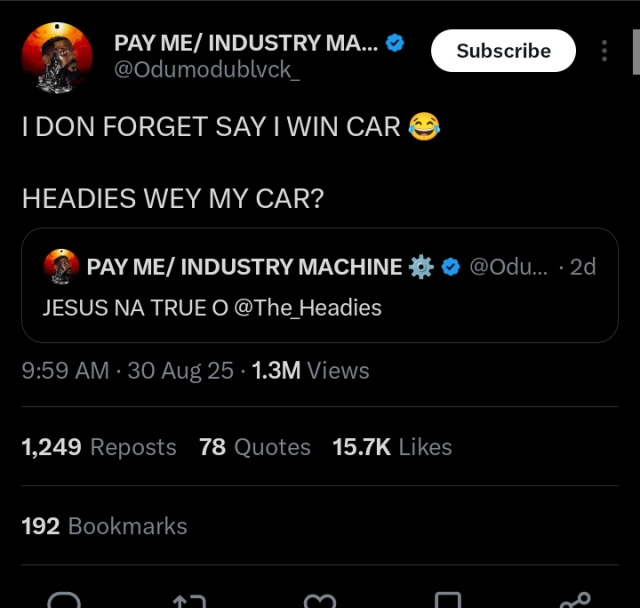
Task: View the list of 1,249 Reposts
Action: point(98,447)
